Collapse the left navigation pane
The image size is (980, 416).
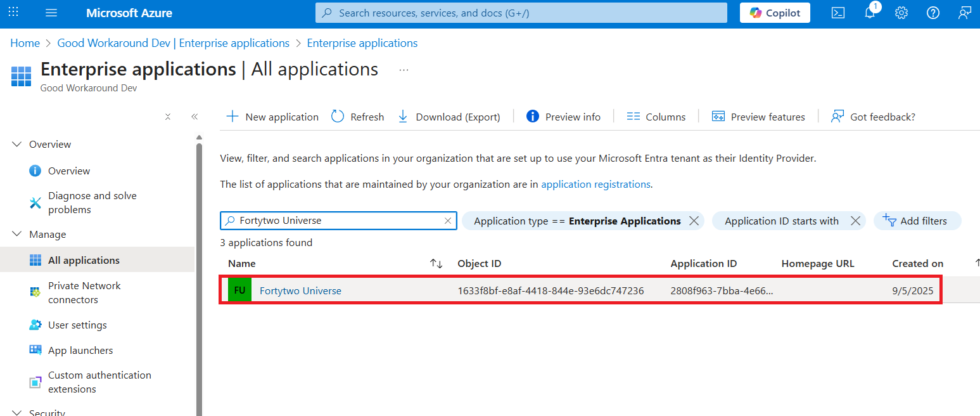pos(194,117)
